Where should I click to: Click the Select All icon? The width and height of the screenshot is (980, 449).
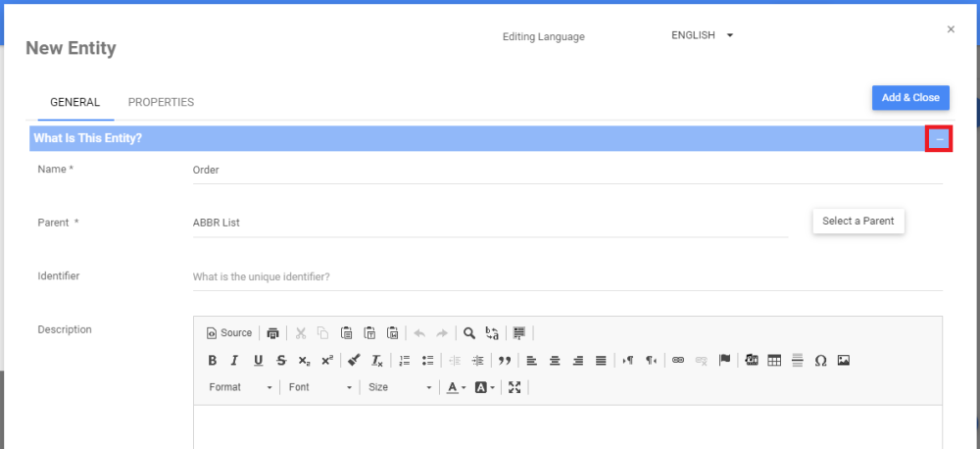518,333
